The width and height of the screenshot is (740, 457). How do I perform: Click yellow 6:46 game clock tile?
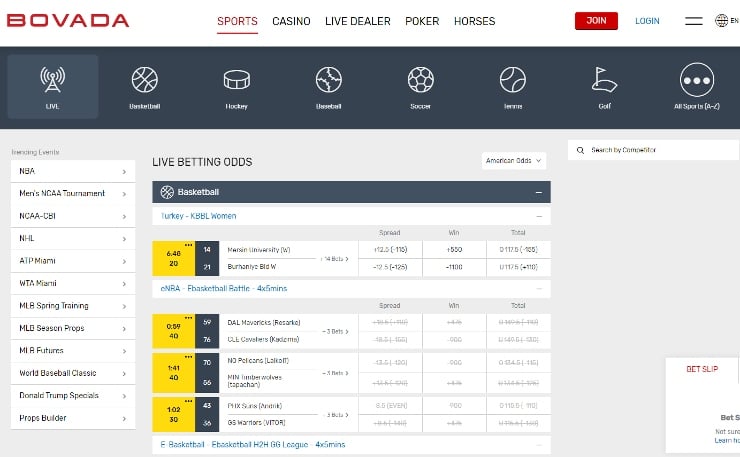coord(174,258)
